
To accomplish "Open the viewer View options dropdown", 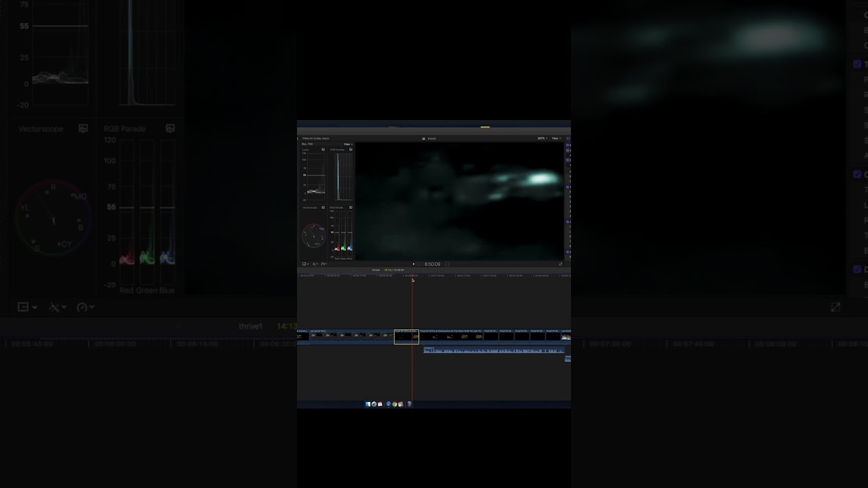I will [x=556, y=138].
